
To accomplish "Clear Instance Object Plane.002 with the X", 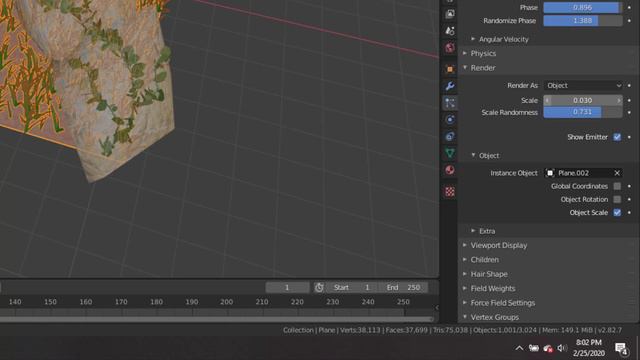I will 617,173.
